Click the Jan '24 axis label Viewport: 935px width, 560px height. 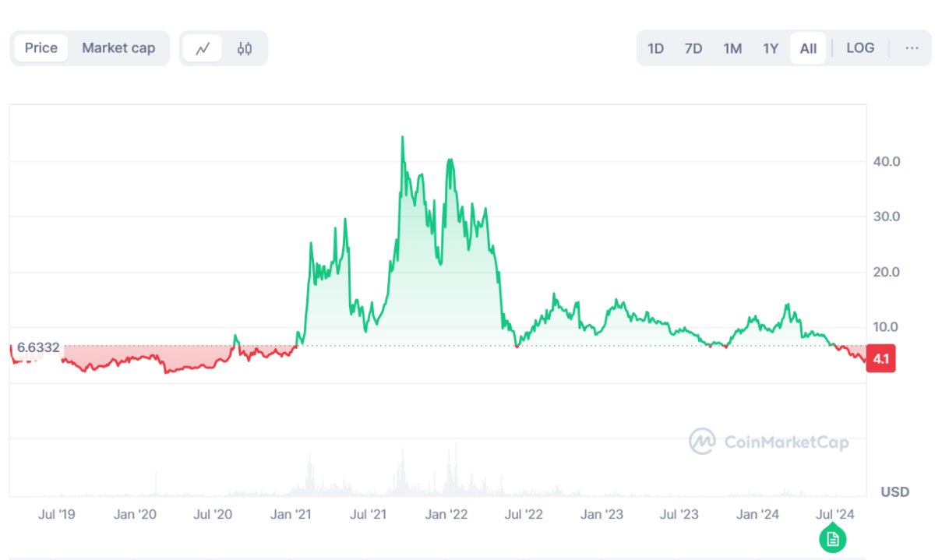(x=758, y=515)
